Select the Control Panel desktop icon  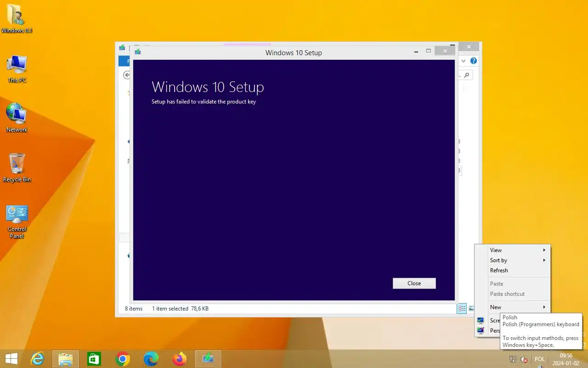coord(17,222)
